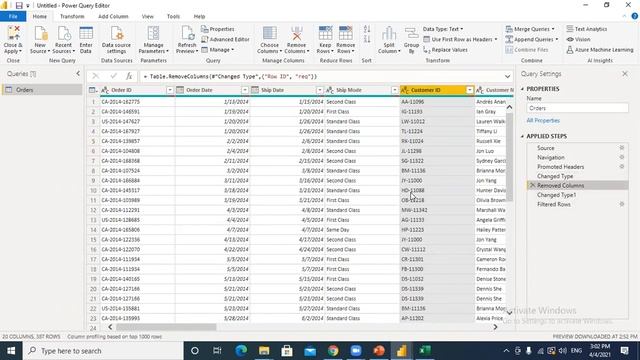Select Changed Type1 applied step
Image resolution: width=640 pixels, height=360 pixels.
557,195
